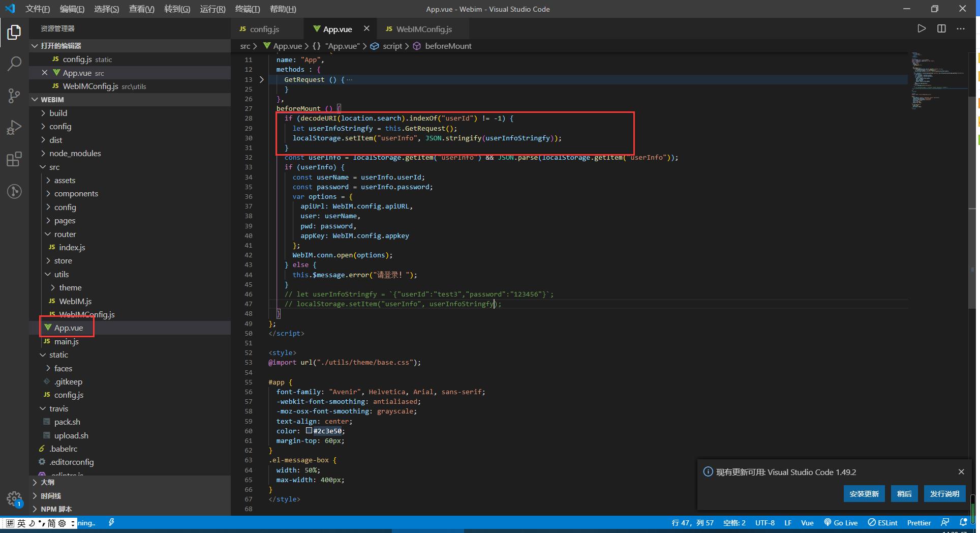Open the Run and Debug view
Screen dimensions: 980x533
click(x=14, y=127)
